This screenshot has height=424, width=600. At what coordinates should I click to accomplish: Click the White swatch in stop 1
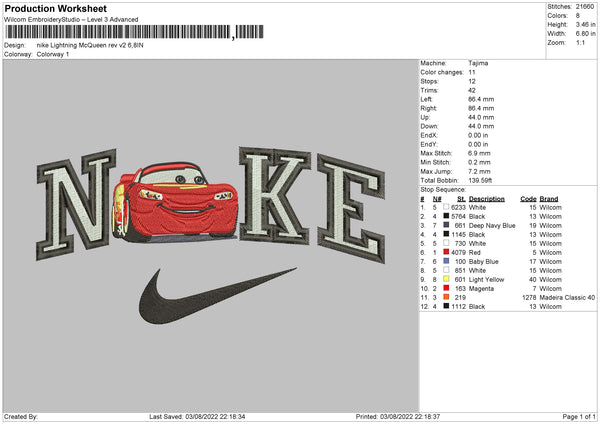point(447,207)
